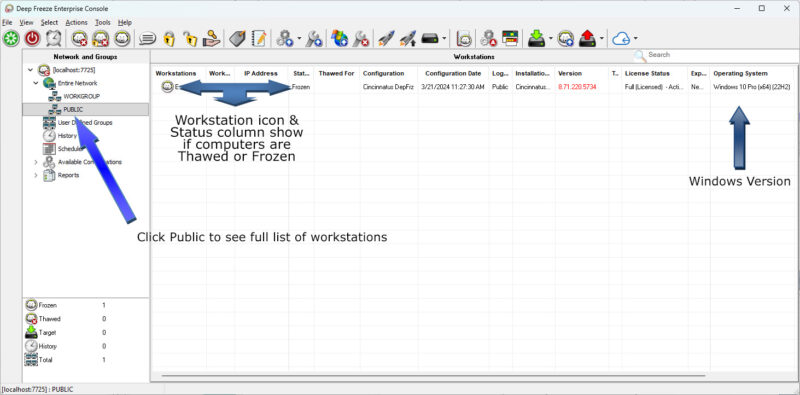
Task: Open the Tools menu
Action: 103,22
